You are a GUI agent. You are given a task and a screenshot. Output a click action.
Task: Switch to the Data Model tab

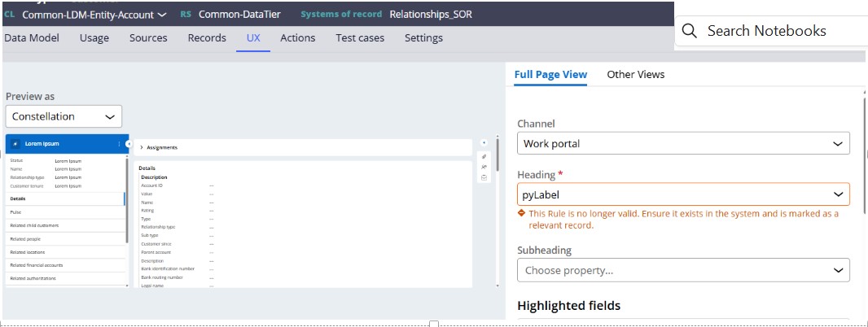pyautogui.click(x=32, y=38)
